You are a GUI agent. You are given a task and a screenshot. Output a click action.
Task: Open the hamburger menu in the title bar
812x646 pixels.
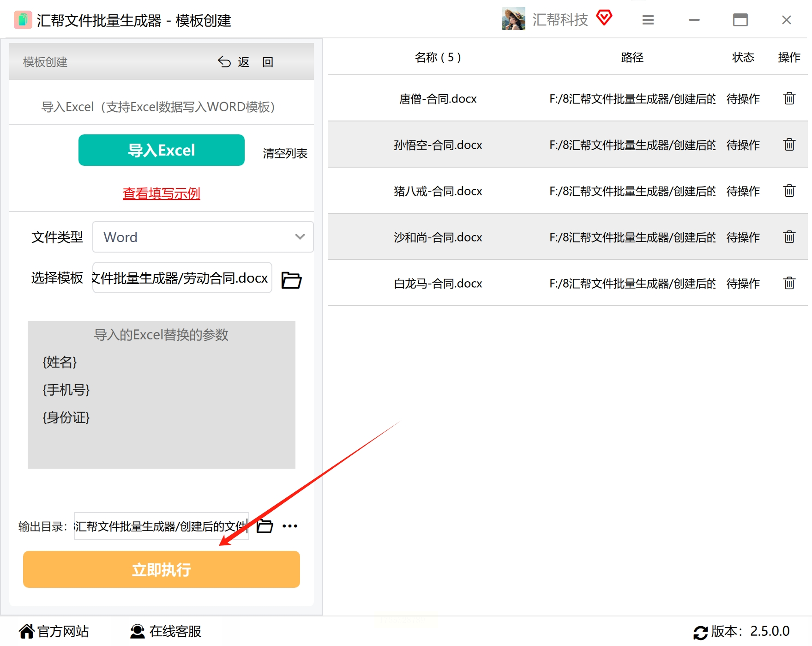click(648, 20)
